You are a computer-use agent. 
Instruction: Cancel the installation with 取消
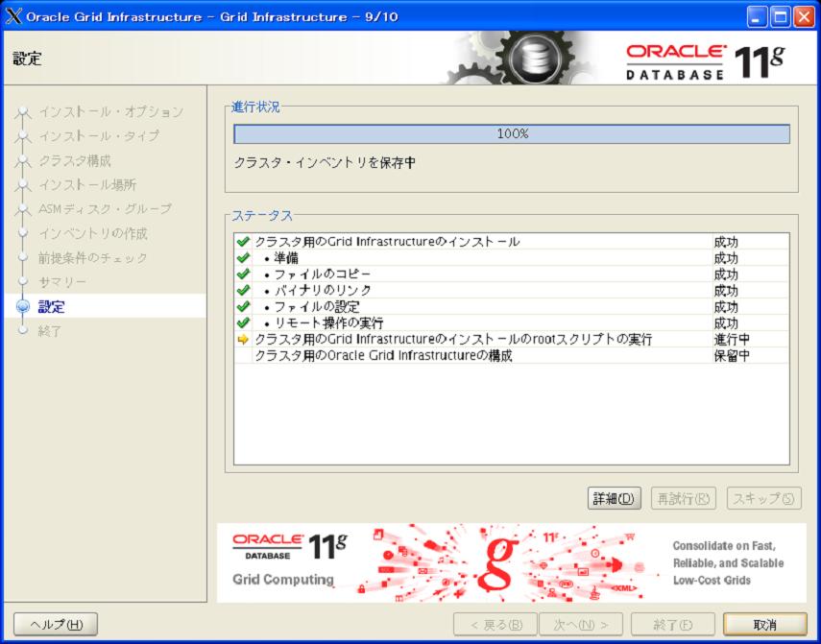[765, 624]
